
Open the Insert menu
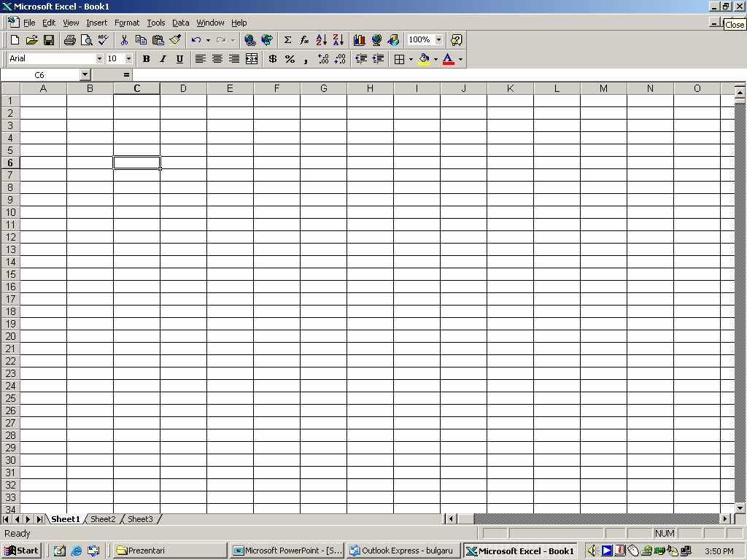click(97, 23)
